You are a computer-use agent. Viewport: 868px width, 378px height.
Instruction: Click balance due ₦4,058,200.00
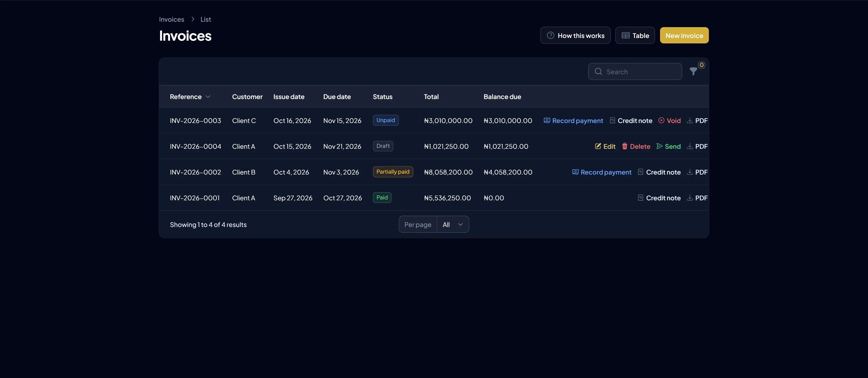[x=508, y=172]
